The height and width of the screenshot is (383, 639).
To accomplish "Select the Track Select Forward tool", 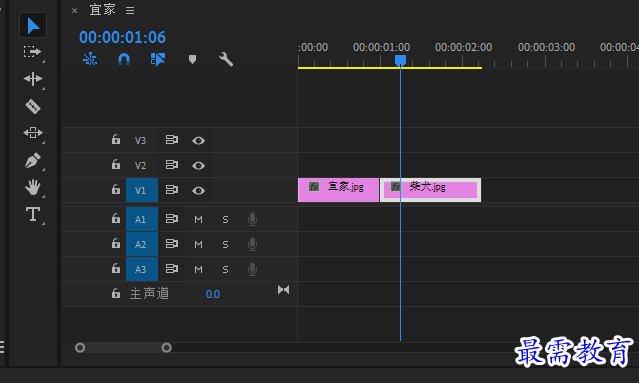I will coord(33,52).
